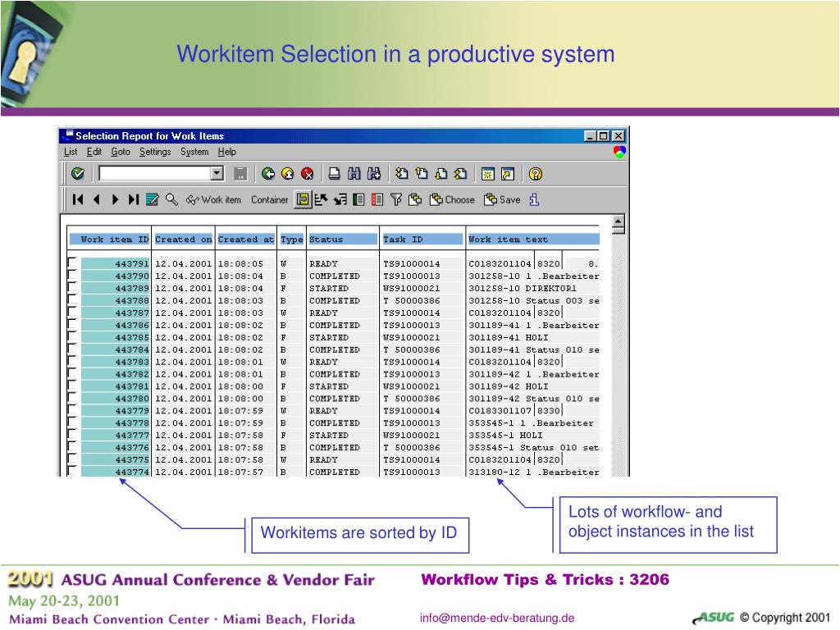This screenshot has width=840, height=630.
Task: Click the Find Next binoculars-plus icon
Action: (x=374, y=174)
